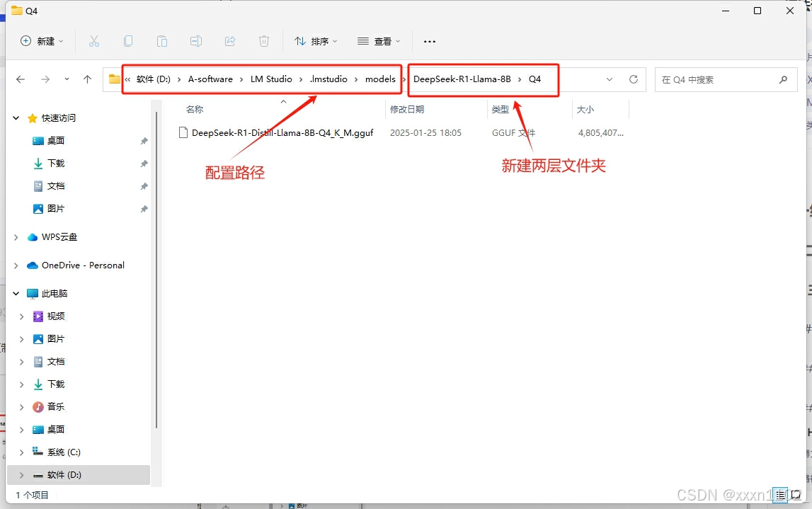Image resolution: width=812 pixels, height=509 pixels.
Task: Click 软件 (D:) in address breadcrumb
Action: pos(154,79)
